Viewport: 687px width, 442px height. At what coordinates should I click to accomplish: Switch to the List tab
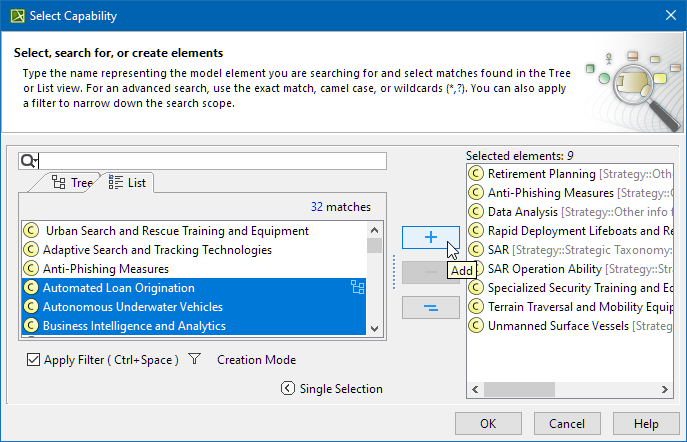click(x=127, y=183)
